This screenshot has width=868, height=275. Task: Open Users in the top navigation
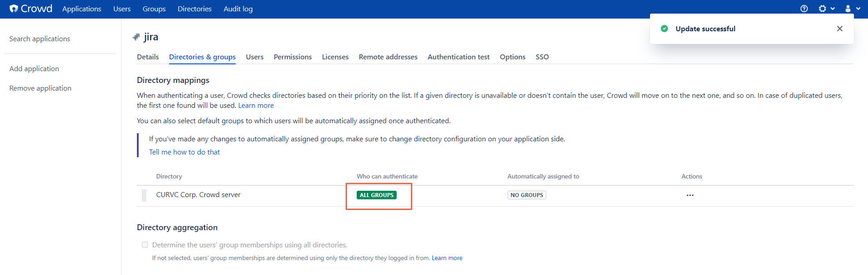[x=122, y=9]
